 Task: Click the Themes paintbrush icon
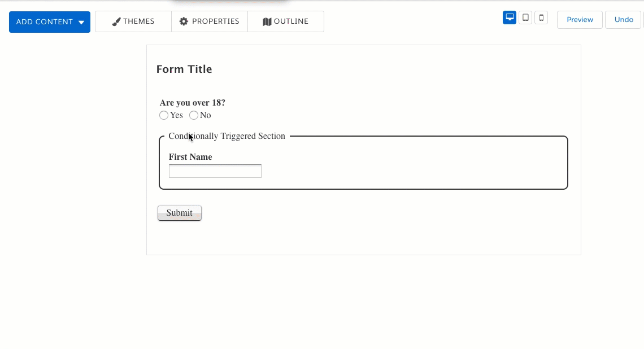point(116,22)
